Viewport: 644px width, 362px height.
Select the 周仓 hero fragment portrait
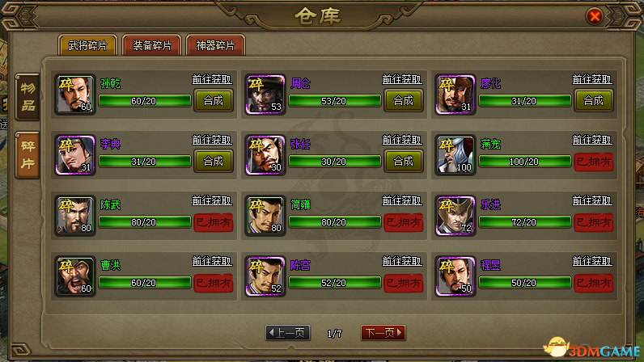tap(265, 95)
